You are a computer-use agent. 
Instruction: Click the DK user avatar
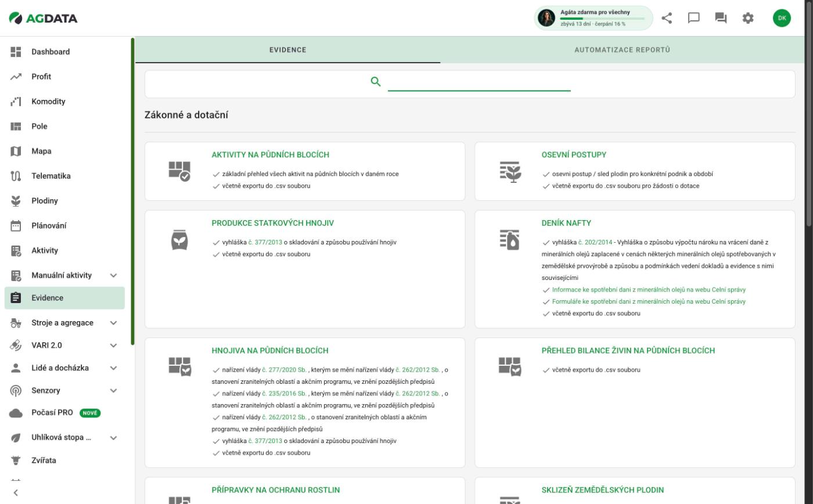point(782,18)
